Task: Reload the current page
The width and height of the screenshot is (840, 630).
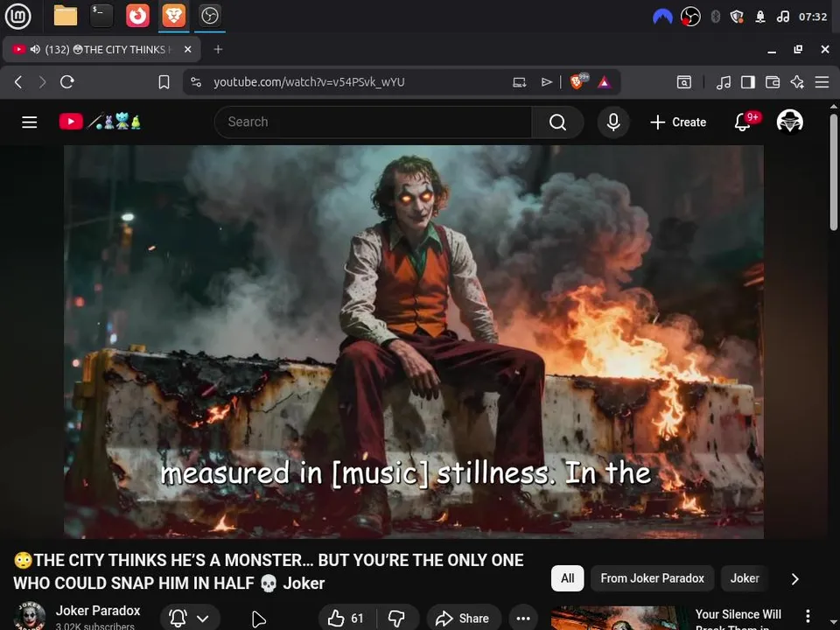Action: (67, 82)
